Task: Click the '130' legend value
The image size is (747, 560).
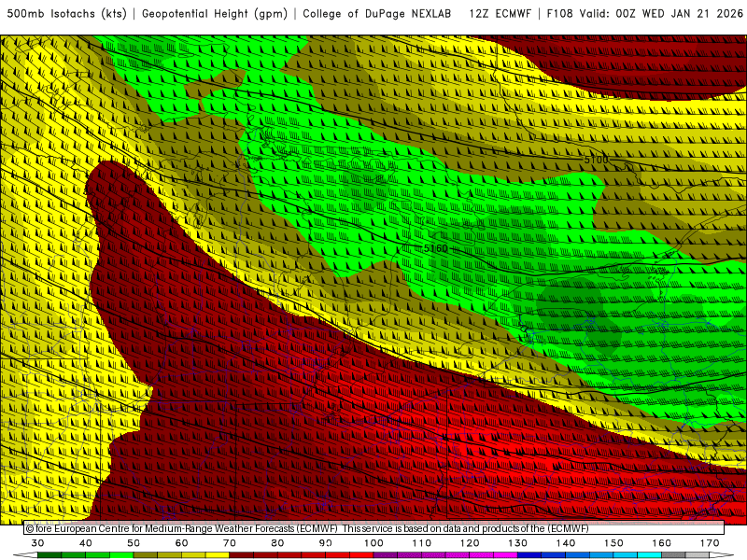Action: coord(518,543)
